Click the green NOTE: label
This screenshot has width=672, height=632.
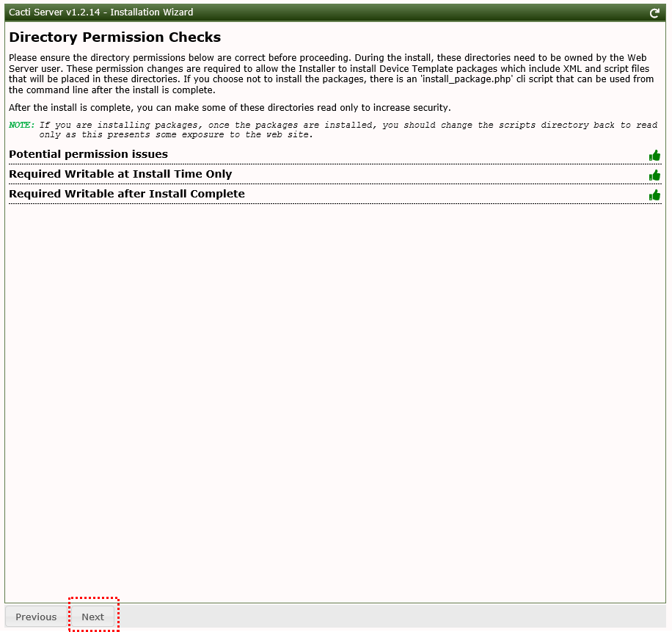21,125
